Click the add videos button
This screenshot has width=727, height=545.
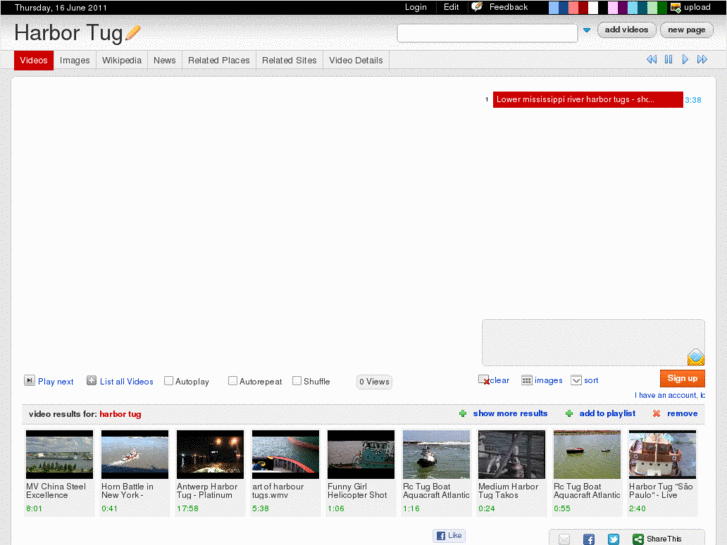(626, 30)
